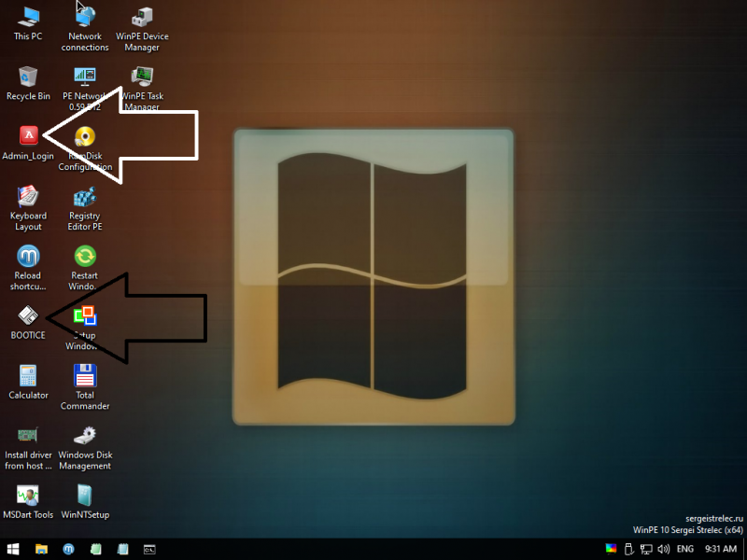Open Keyboard Layout tool
This screenshot has width=747, height=560.
(28, 208)
